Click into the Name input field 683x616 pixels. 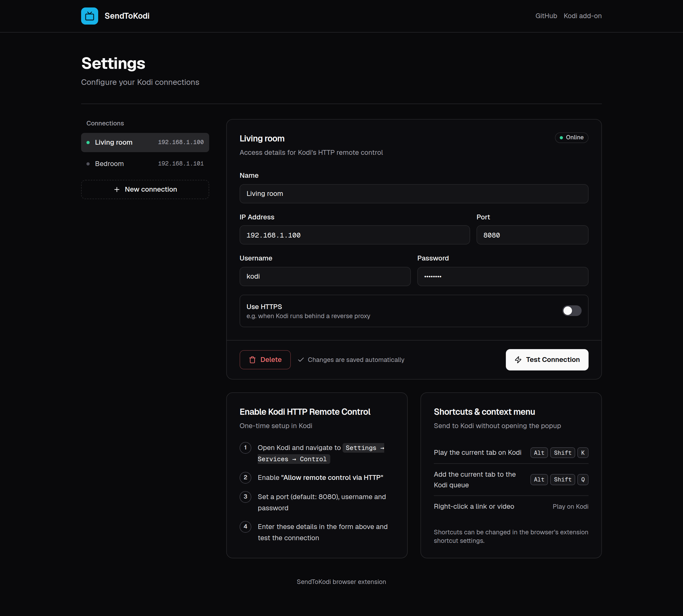pos(414,194)
